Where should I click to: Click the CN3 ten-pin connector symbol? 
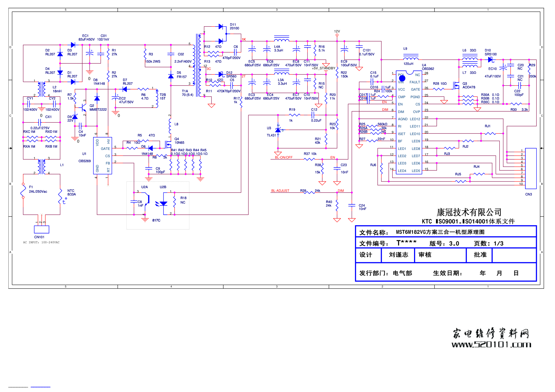click(531, 169)
